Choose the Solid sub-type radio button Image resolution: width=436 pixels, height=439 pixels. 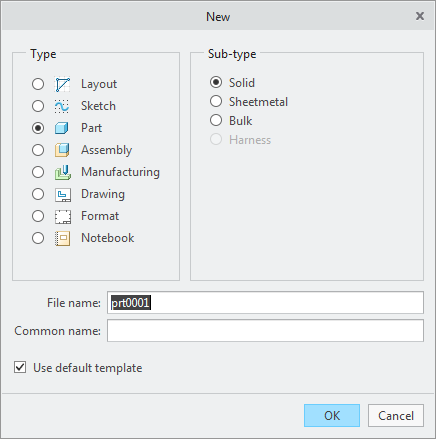(x=216, y=82)
